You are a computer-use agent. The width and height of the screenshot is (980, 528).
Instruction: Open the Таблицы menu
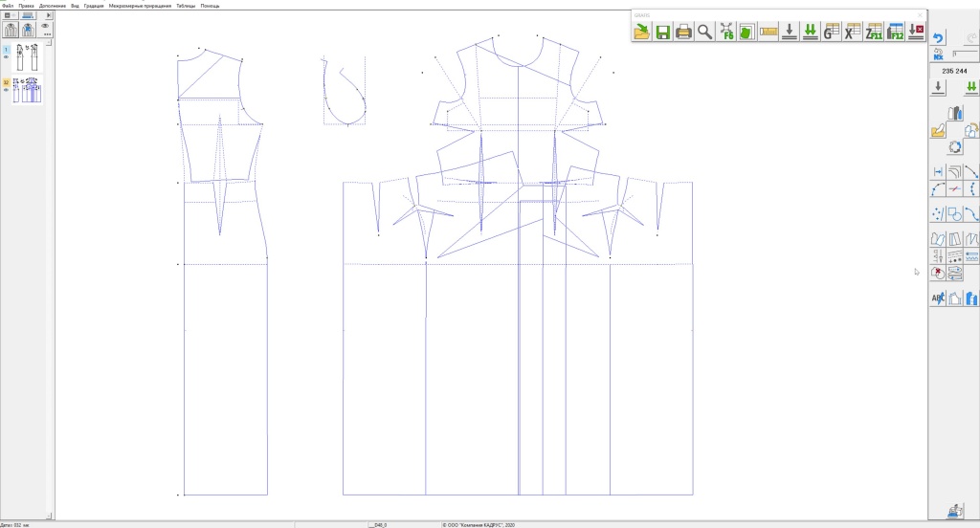click(184, 6)
